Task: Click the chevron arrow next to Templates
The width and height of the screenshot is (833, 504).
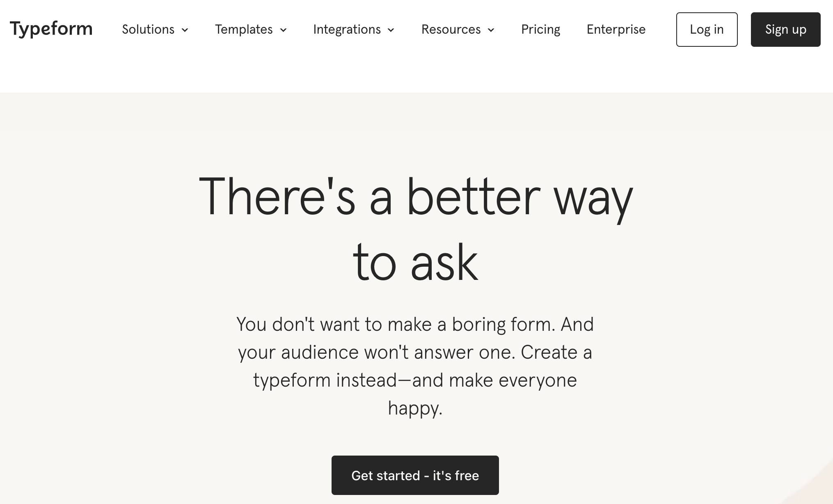Action: point(283,30)
